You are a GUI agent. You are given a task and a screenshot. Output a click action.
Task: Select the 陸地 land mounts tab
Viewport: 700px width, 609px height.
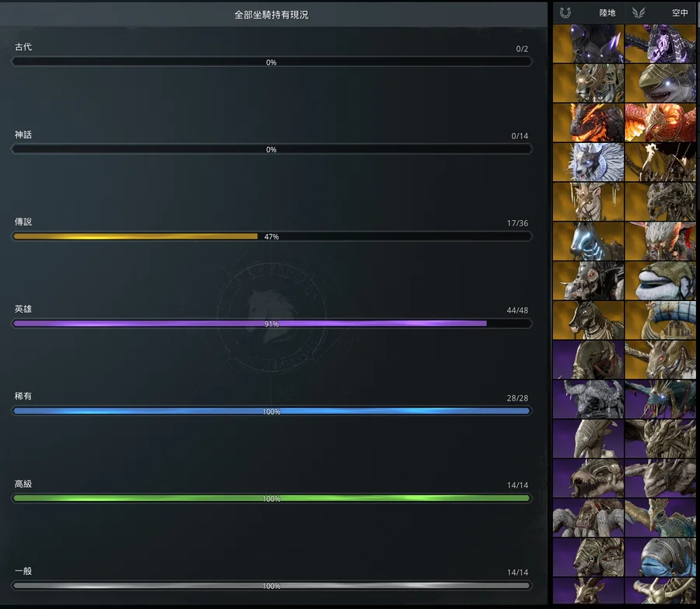(x=607, y=12)
